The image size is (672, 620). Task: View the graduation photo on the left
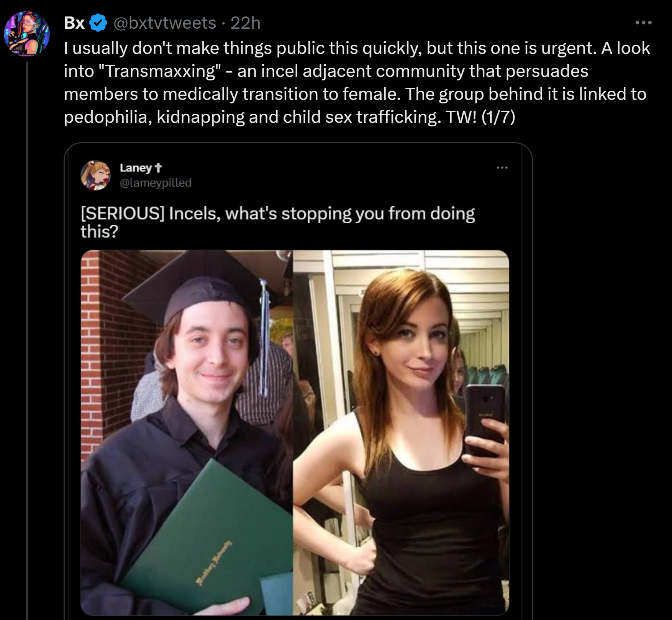point(187,432)
